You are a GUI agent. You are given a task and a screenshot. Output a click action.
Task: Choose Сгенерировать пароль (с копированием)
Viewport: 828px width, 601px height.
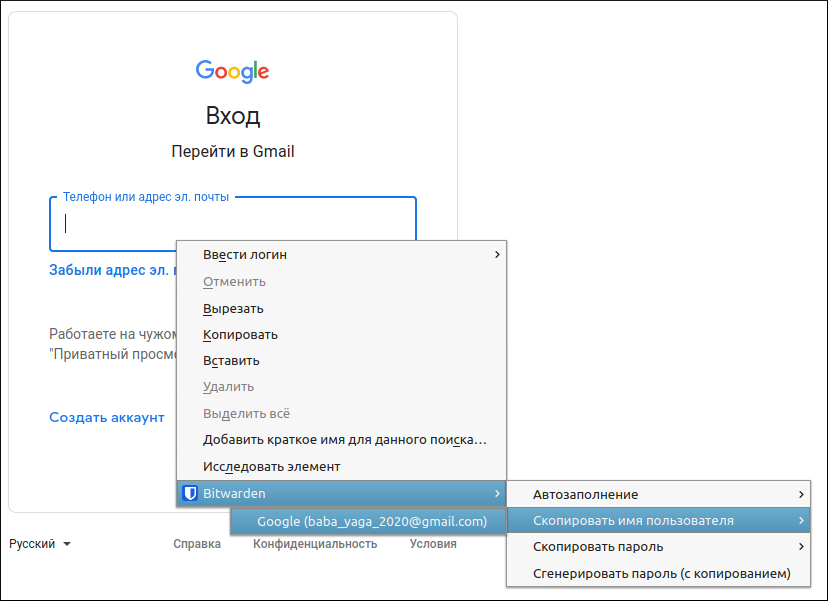[x=661, y=574]
